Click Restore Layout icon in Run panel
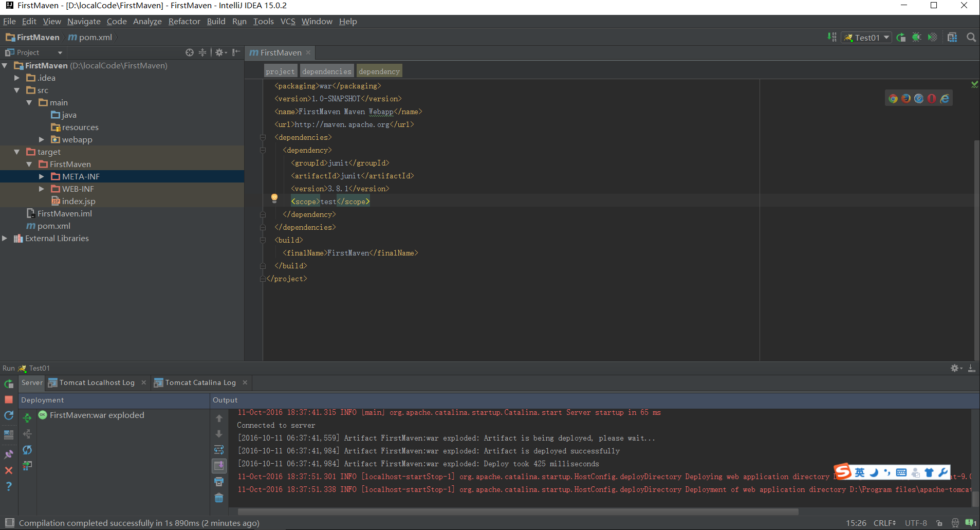Viewport: 980px width, 530px height. pos(9,434)
